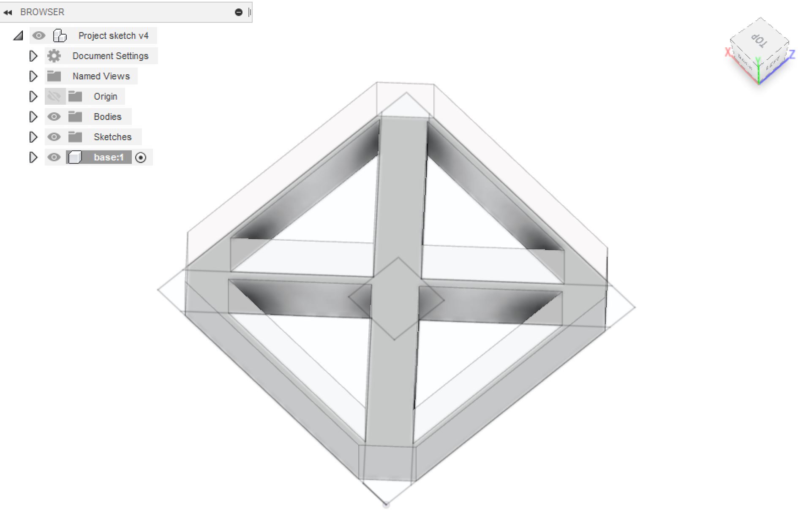
Task: Click the Sketches folder icon
Action: coord(75,137)
